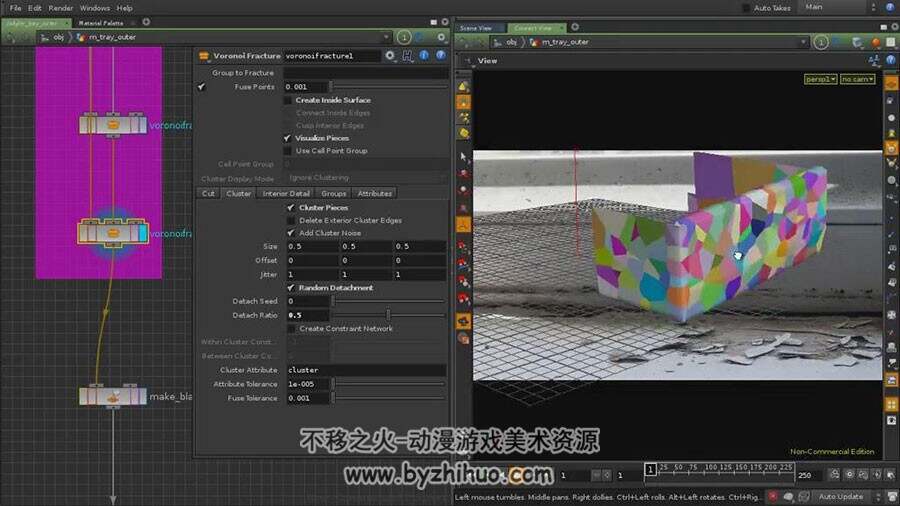Open the Cluster Display Mode dropdown
The image size is (900, 506).
[x=366, y=178]
